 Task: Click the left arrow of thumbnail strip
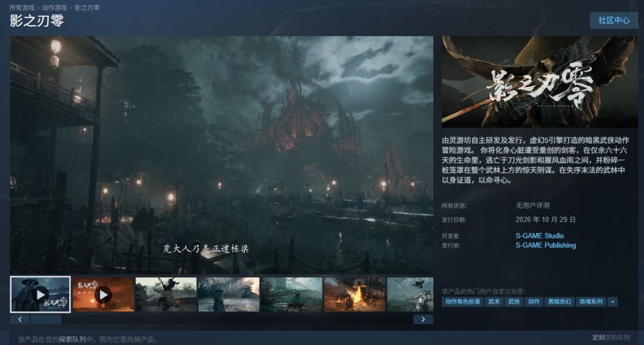(x=20, y=319)
